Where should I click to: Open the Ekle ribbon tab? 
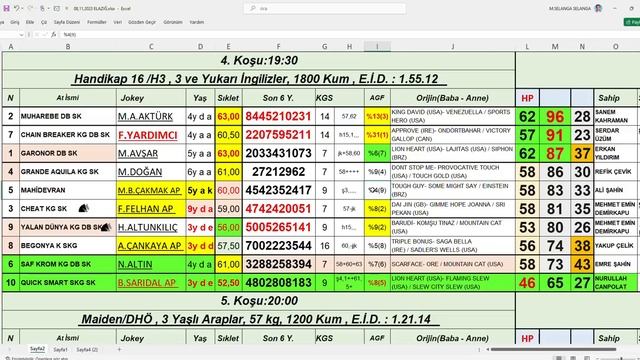tap(30, 22)
